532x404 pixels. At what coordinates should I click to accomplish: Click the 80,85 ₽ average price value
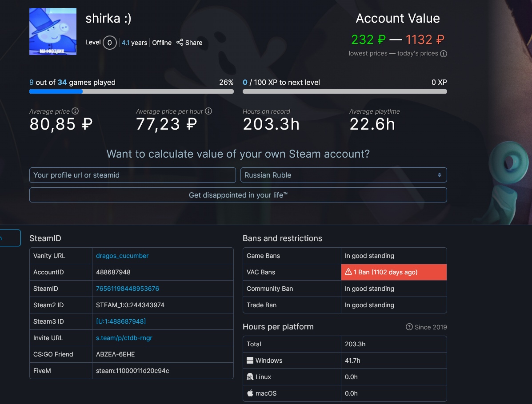pyautogui.click(x=61, y=124)
